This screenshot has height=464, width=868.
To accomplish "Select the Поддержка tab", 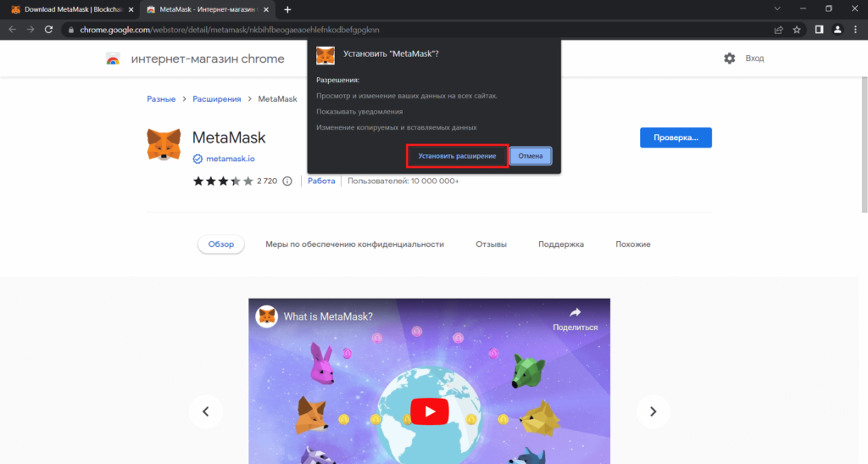I will (560, 244).
